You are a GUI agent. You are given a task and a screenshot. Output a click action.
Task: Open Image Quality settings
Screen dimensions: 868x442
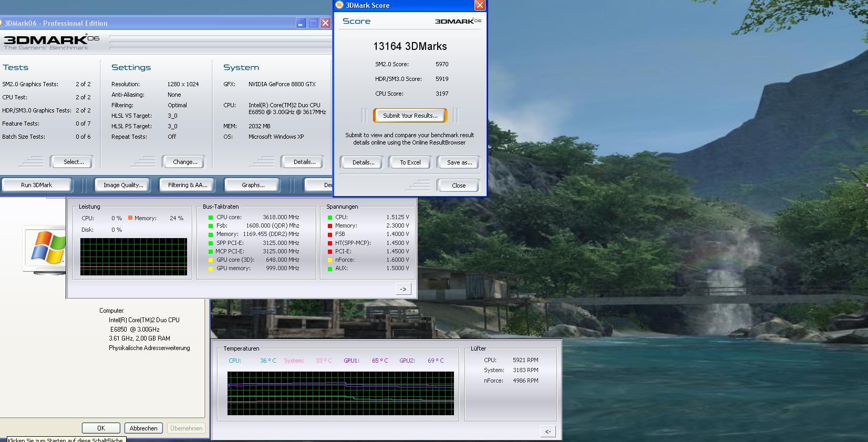pos(123,185)
